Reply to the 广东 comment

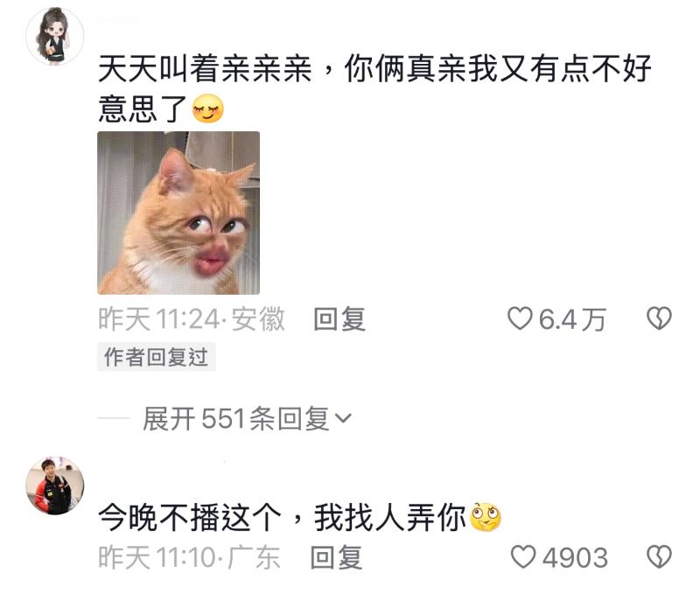(336, 557)
